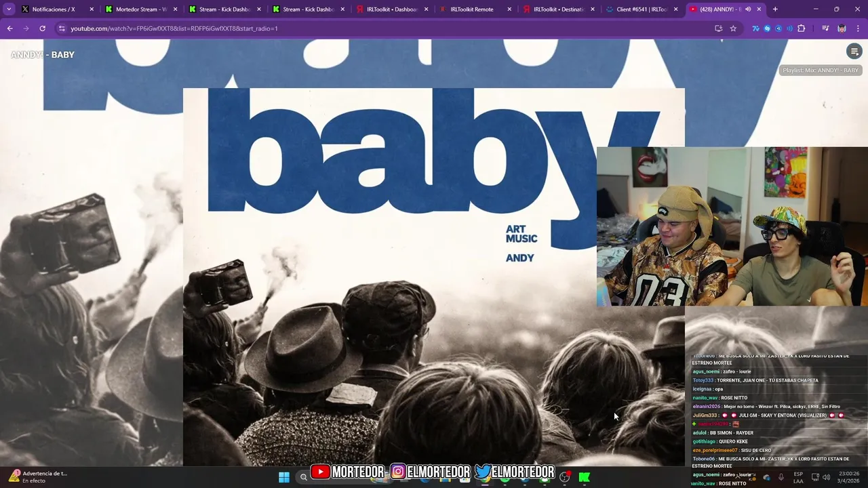The height and width of the screenshot is (488, 868).
Task: Open the browser tab search dropdown
Action: pos(9,9)
